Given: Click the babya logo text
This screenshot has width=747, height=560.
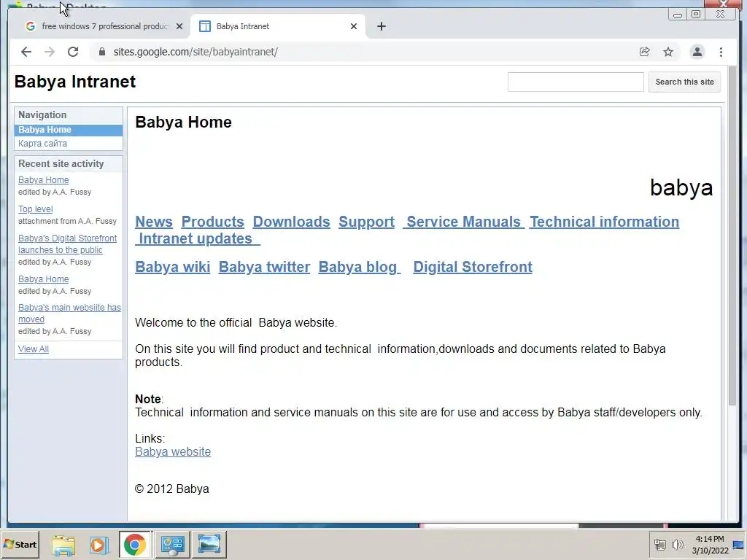Looking at the screenshot, I should 681,187.
